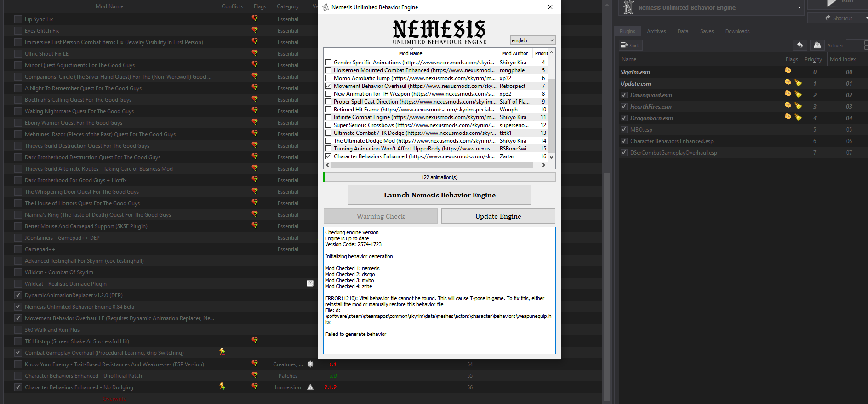Click the Nemesis window title bar icon
The image size is (868, 404).
point(325,7)
